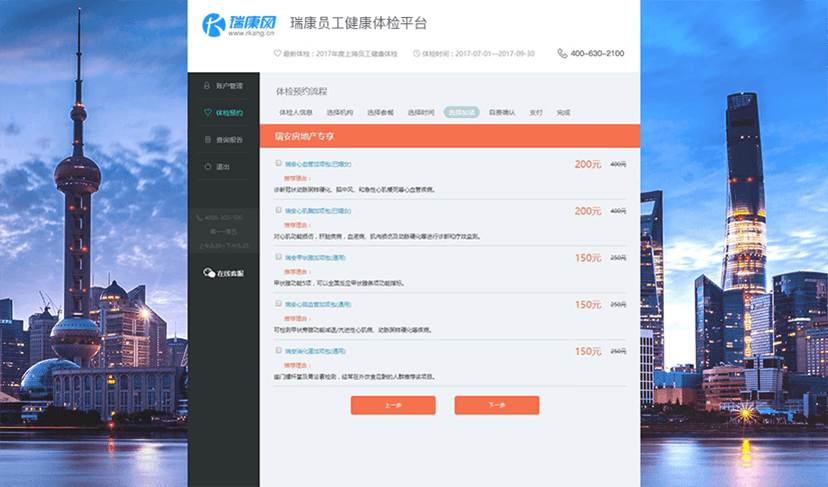
Task: Click the phone icon beside 400-630-2100
Action: (x=562, y=53)
